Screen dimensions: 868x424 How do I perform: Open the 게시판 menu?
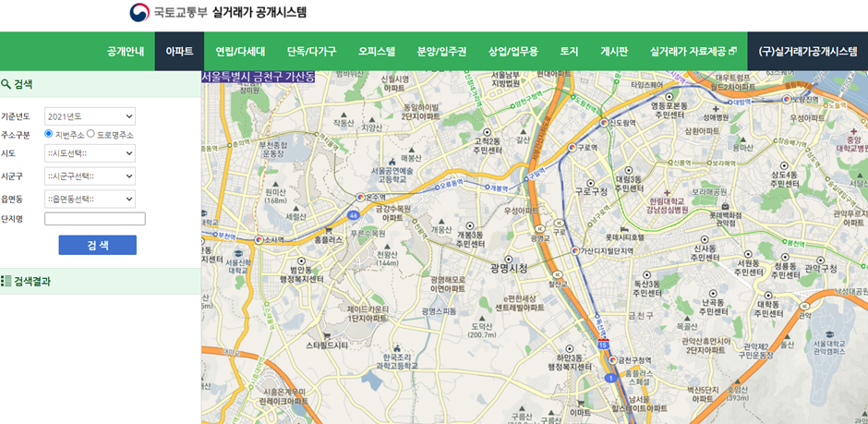614,52
